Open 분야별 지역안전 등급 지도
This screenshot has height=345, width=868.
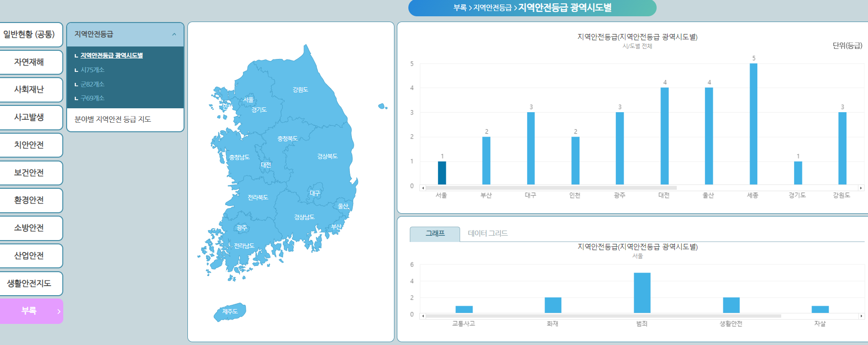pyautogui.click(x=113, y=119)
